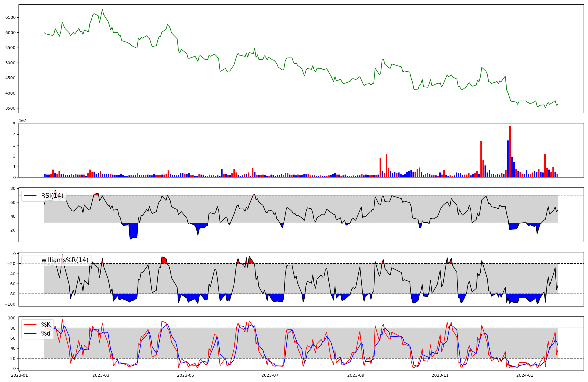Click the 2023-09 date axis label
Screen dimensions: 588x382
(x=356, y=375)
